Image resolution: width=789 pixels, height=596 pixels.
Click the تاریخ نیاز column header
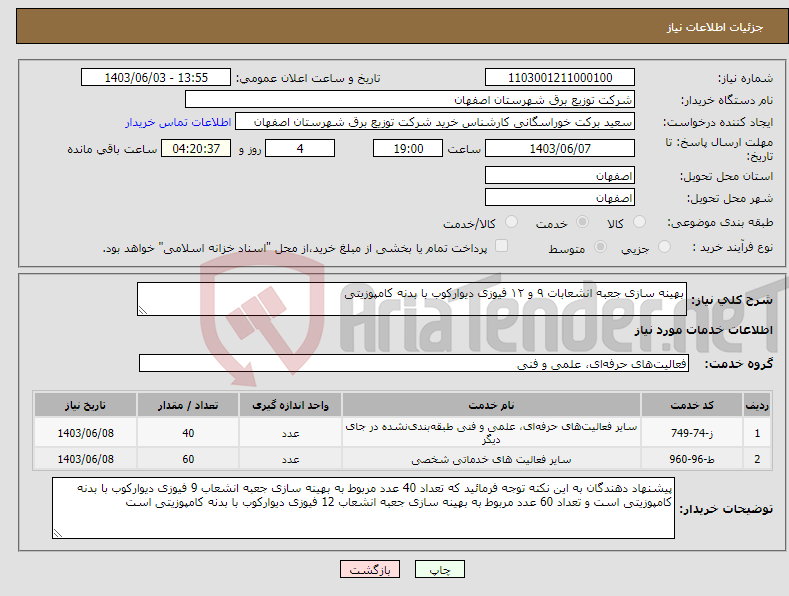[x=85, y=405]
